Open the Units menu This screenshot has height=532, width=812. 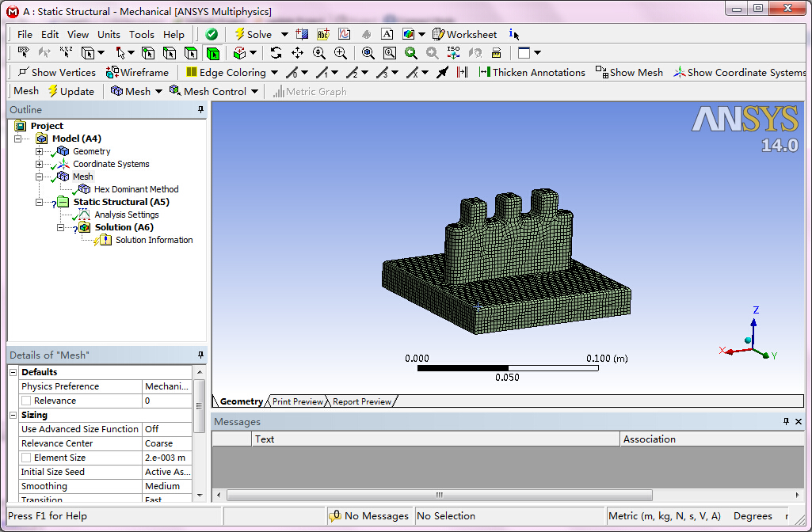point(109,34)
